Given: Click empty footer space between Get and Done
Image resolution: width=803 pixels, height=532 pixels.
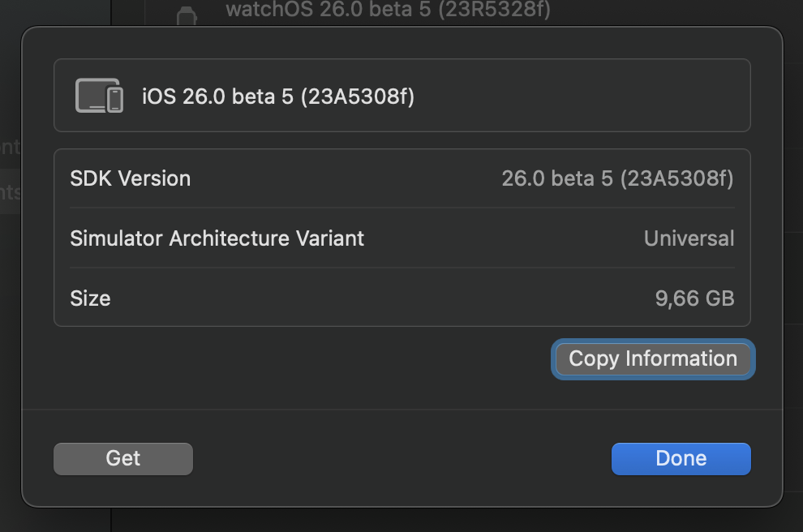Looking at the screenshot, I should [402, 459].
